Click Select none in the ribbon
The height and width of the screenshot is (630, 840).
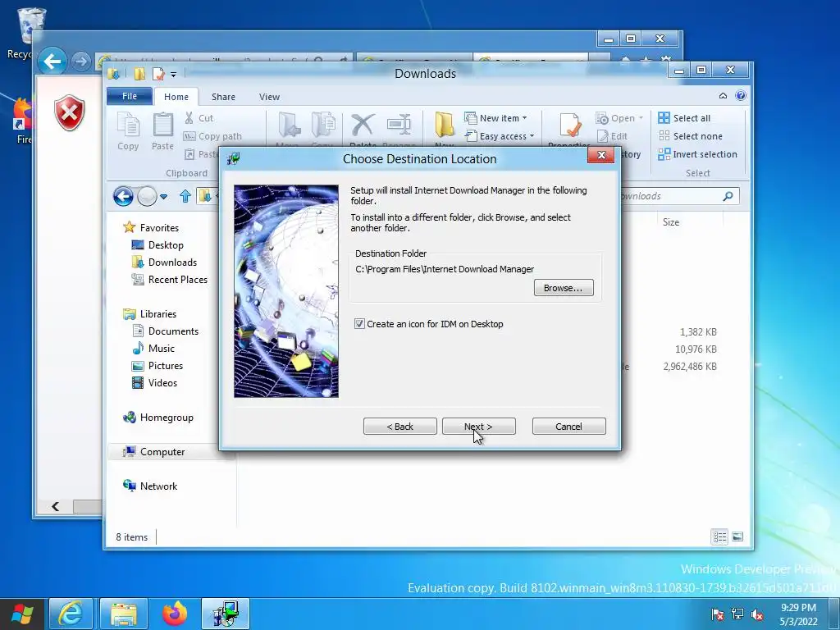coord(691,136)
